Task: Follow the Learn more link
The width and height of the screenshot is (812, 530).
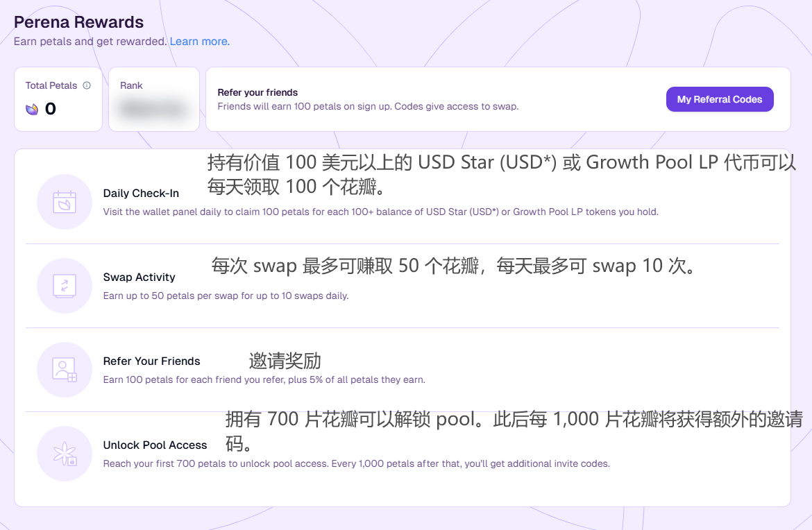Action: point(200,42)
